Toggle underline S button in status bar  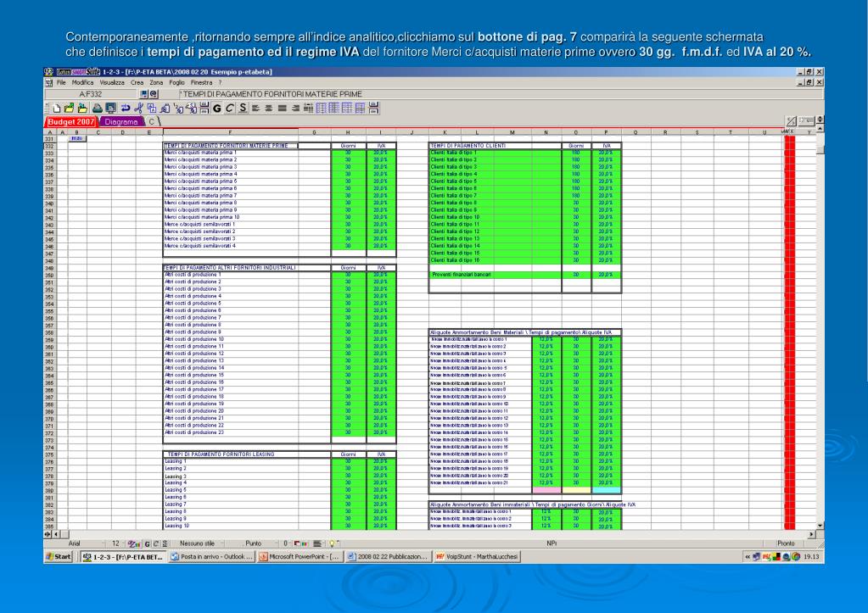pyautogui.click(x=165, y=543)
